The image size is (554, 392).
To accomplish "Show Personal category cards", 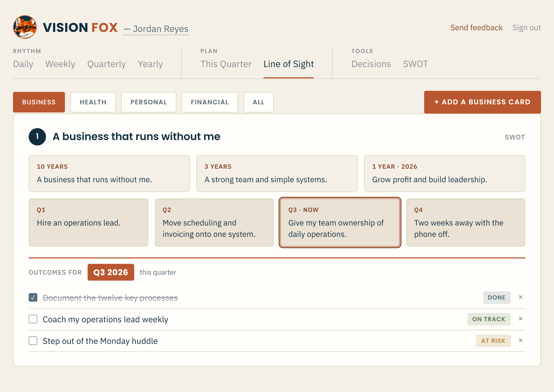I will 149,102.
